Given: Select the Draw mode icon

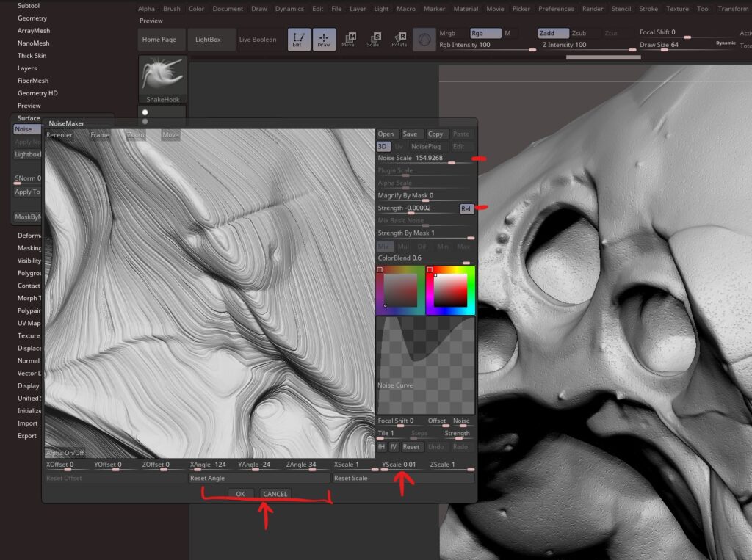Looking at the screenshot, I should click(x=324, y=40).
